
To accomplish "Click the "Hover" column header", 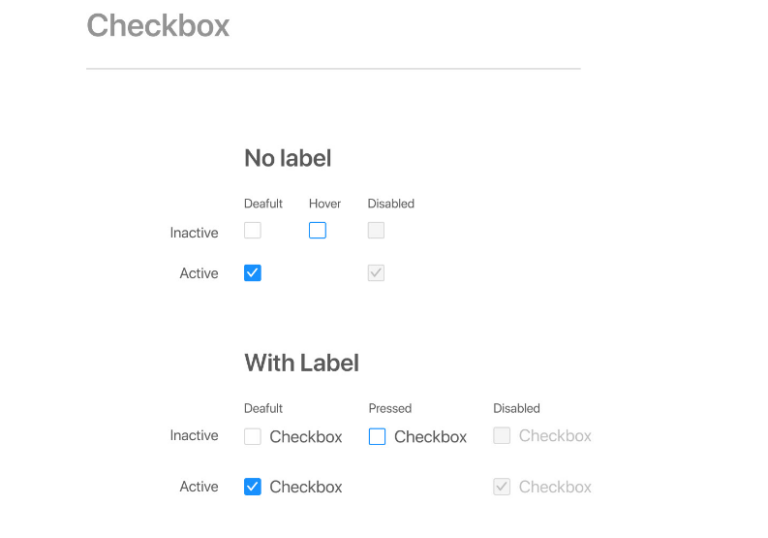I will pos(325,204).
